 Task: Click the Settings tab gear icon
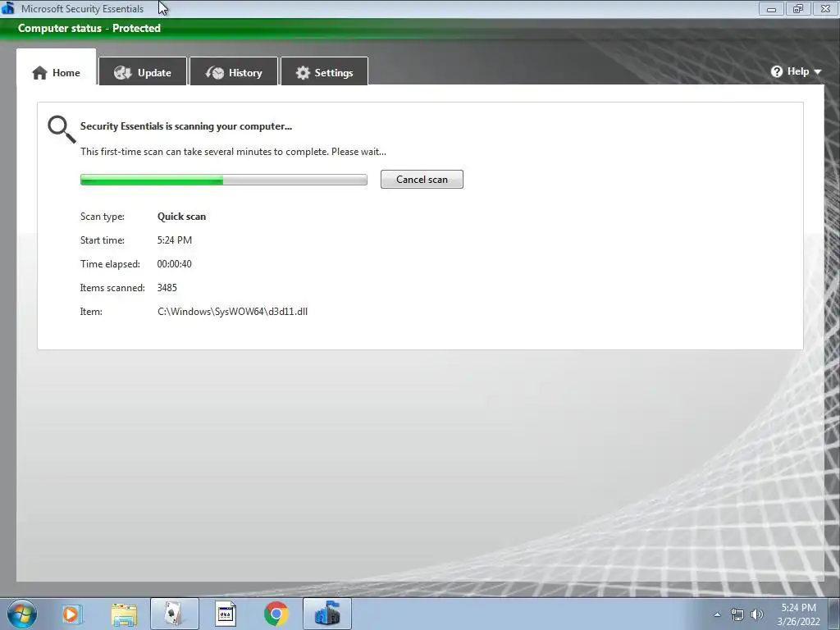click(303, 73)
